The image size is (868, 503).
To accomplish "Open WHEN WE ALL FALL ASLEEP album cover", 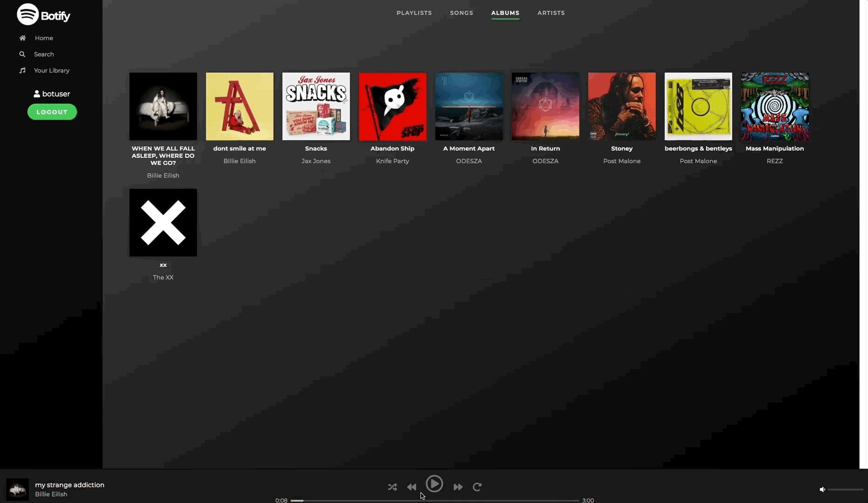I will click(x=163, y=106).
